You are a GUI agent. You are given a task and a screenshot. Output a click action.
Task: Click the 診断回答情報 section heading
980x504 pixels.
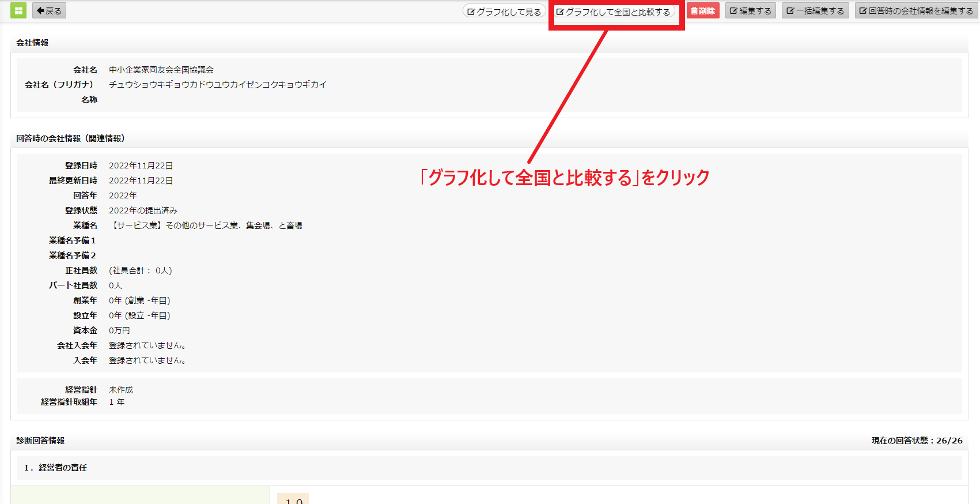pos(40,441)
